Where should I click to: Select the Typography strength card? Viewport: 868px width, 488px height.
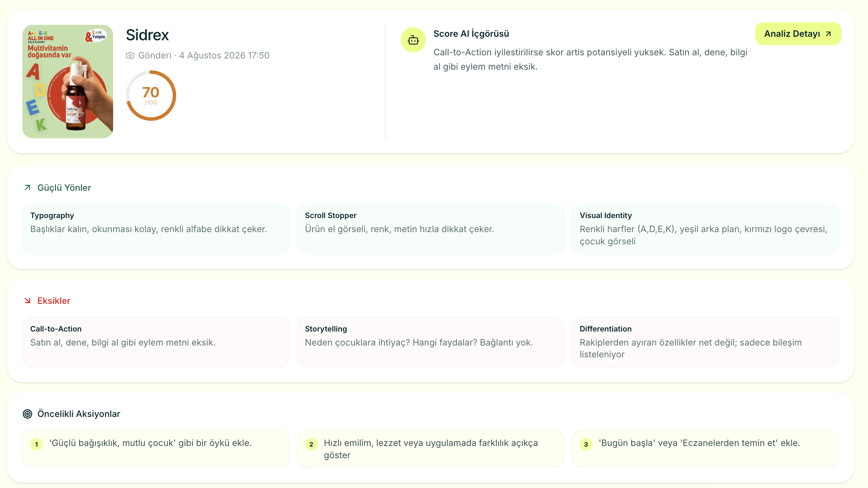click(156, 229)
